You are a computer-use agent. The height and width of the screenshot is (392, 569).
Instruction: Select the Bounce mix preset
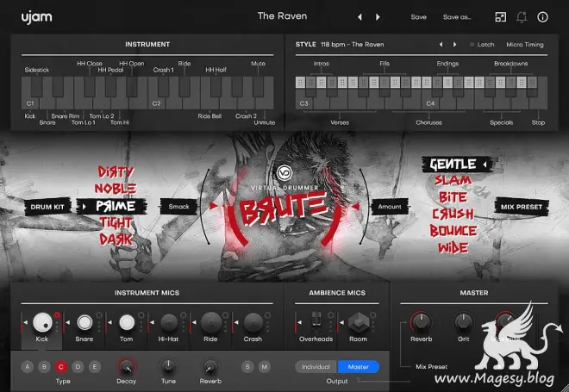[x=453, y=231]
